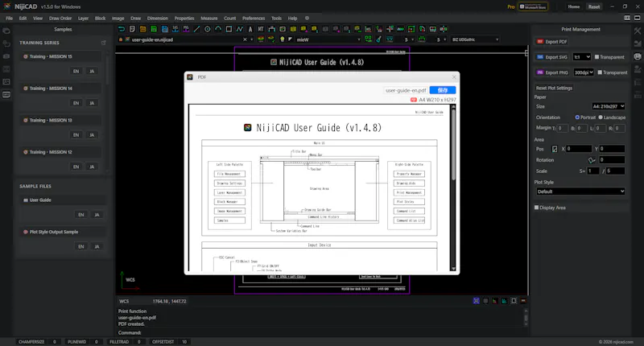The width and height of the screenshot is (644, 346).
Task: Enable the Transparent checkbox for Export SVG
Action: tap(597, 57)
